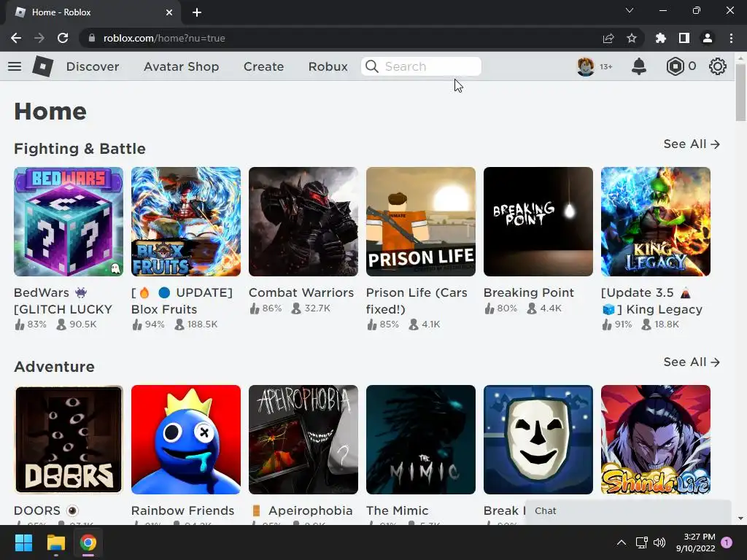Go back with browser back arrow

[16, 38]
